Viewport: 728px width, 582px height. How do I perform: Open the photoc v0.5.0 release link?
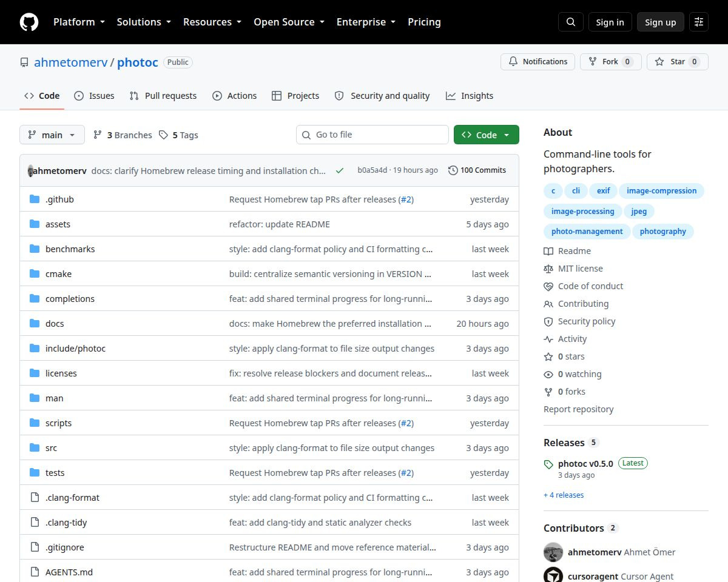(x=585, y=463)
